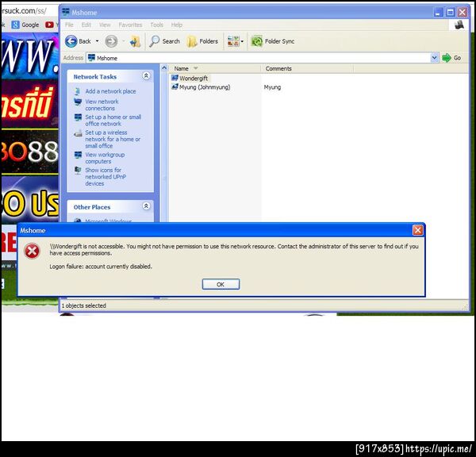Click the Forward arrow icon in the toolbar

[111, 41]
